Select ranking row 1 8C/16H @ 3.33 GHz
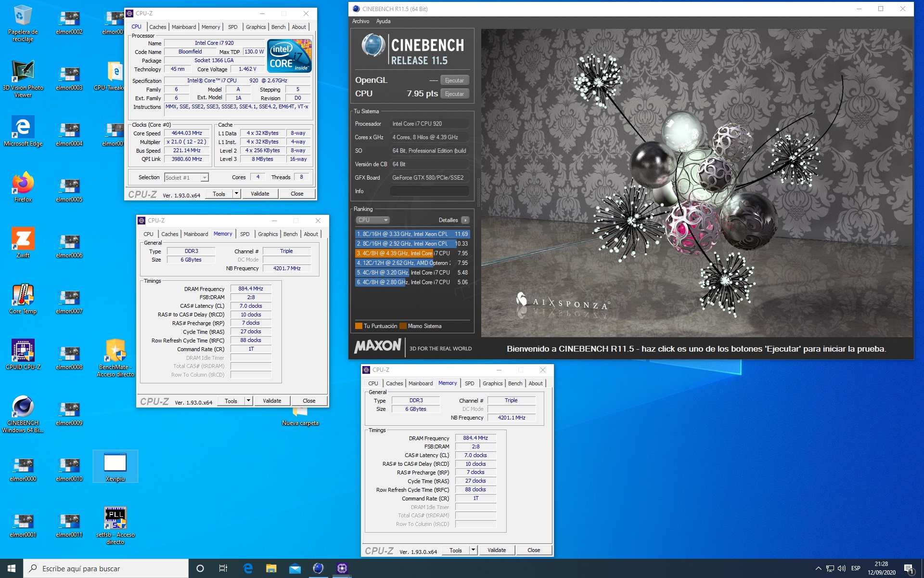 (x=412, y=234)
